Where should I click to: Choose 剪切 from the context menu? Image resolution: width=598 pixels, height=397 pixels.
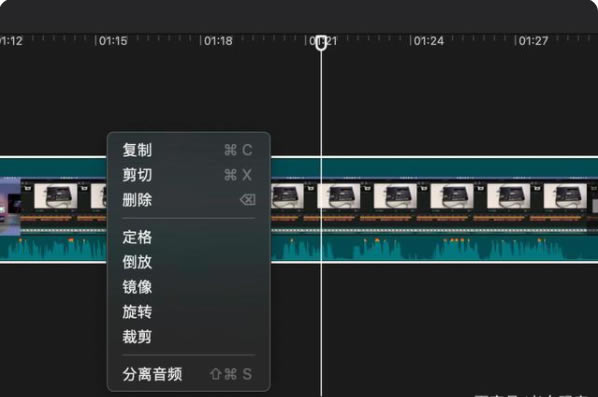(x=189, y=175)
